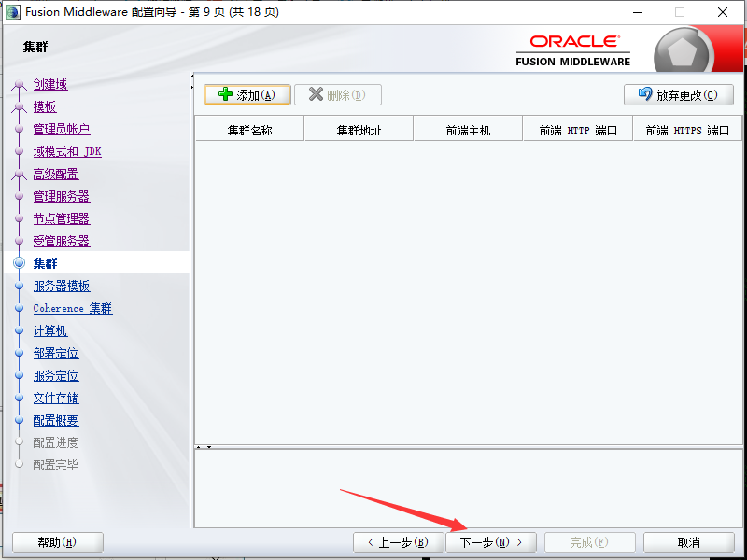Click 放弃更改(C) discard changes button
The image size is (747, 560).
(x=679, y=95)
